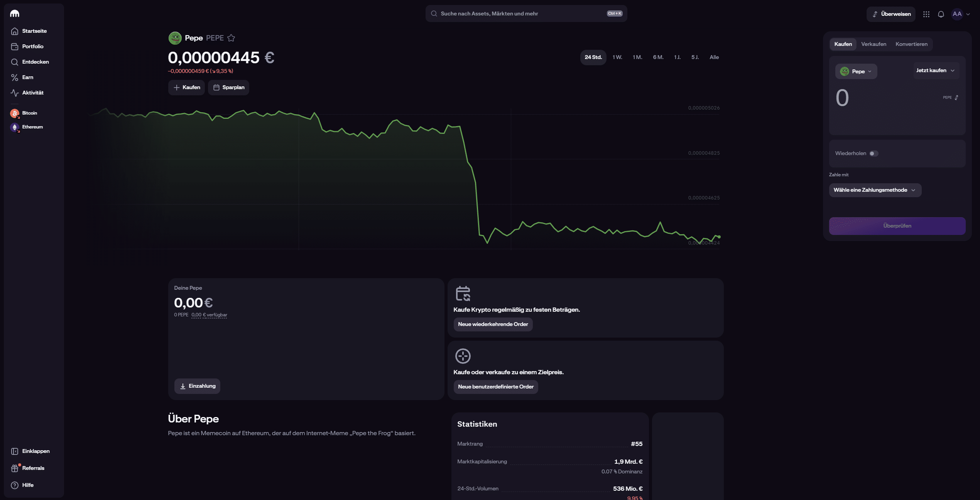Click Neue wiederkehrende Order button
The image size is (980, 500).
(x=493, y=324)
